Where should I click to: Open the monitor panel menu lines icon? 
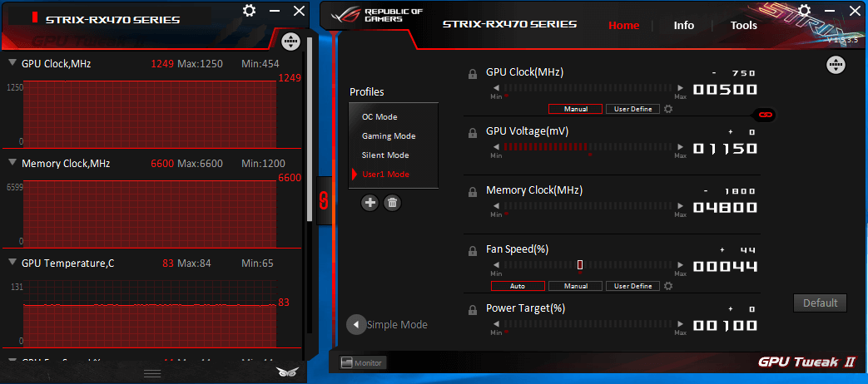[x=152, y=373]
